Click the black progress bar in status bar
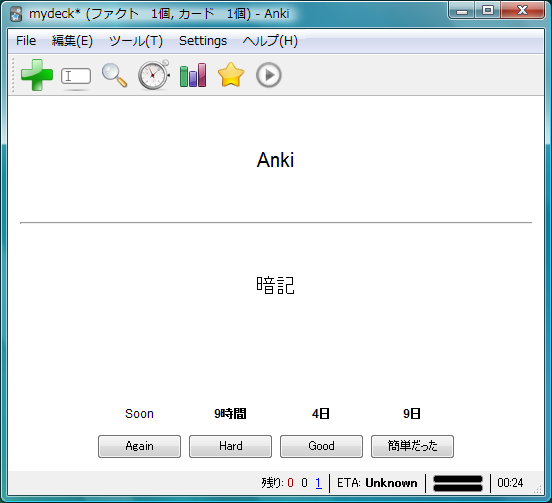This screenshot has height=503, width=552. (458, 483)
